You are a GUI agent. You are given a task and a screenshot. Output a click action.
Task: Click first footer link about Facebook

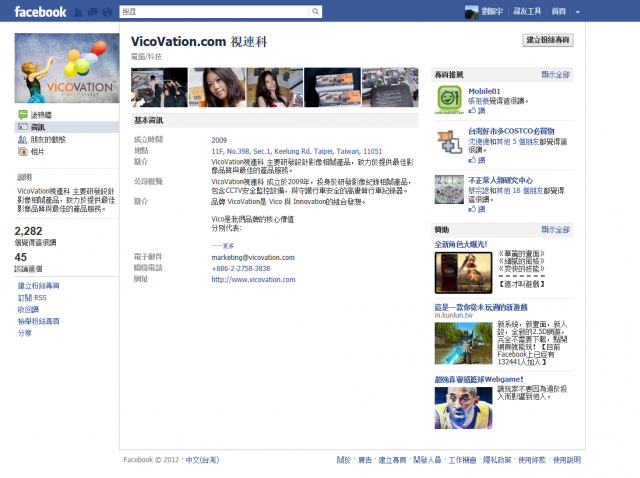click(x=343, y=460)
